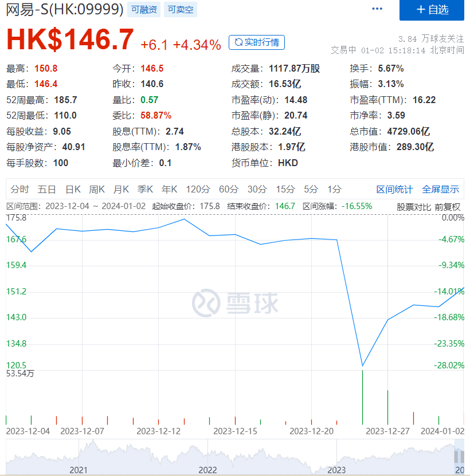This screenshot has height=476, width=470.
Task: Click the 成交量 value 1117.87万股
Action: click(295, 68)
